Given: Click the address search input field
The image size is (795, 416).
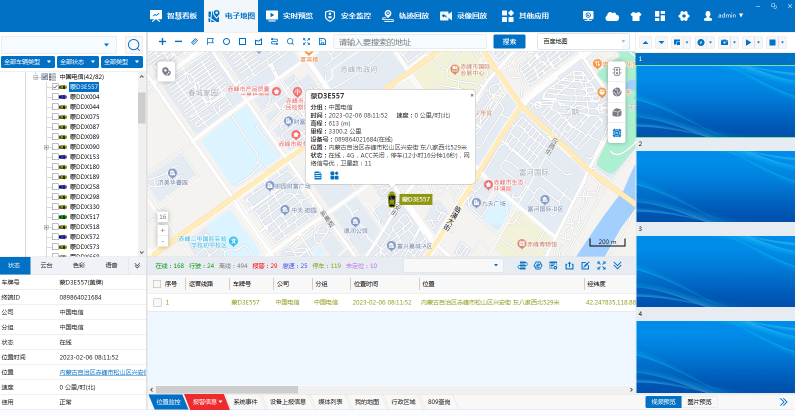Looking at the screenshot, I should point(410,42).
